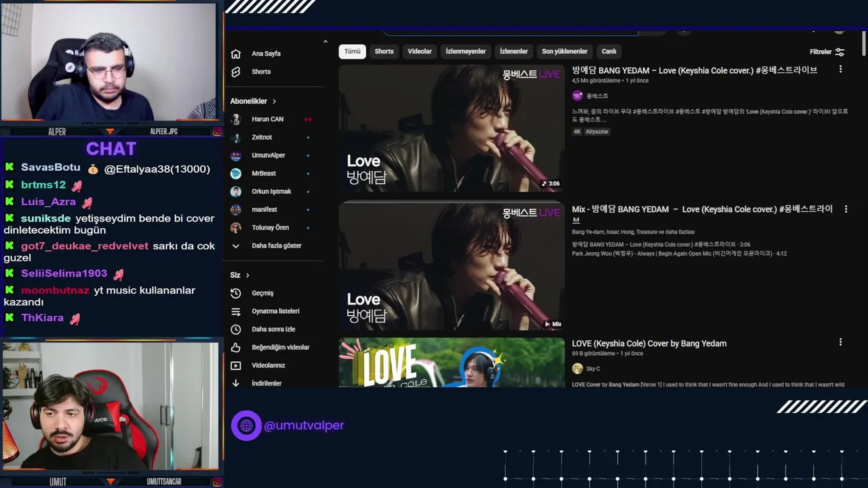This screenshot has height=488, width=868.
Task: Open manifest channel avatar
Action: [235, 209]
